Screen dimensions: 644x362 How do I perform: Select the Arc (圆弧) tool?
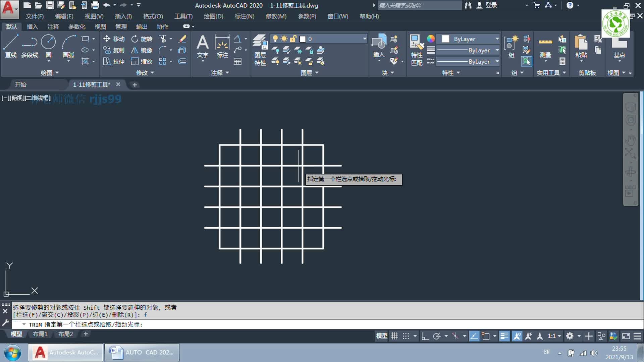coord(68,46)
